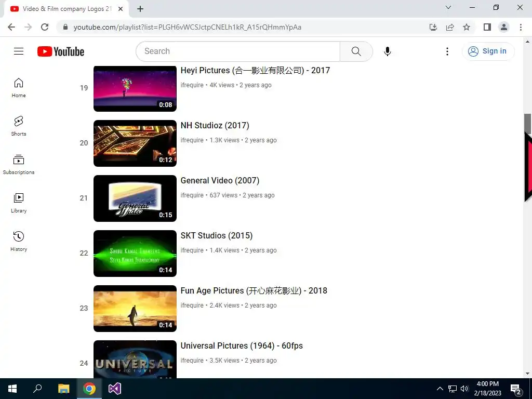
Task: Open Visual Studio from the taskbar
Action: coord(115,389)
